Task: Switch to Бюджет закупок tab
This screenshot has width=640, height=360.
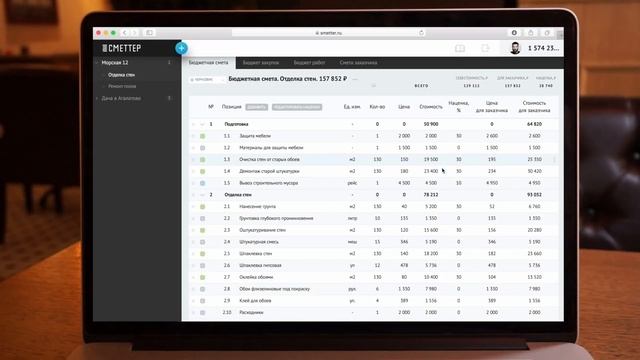Action: click(x=261, y=63)
